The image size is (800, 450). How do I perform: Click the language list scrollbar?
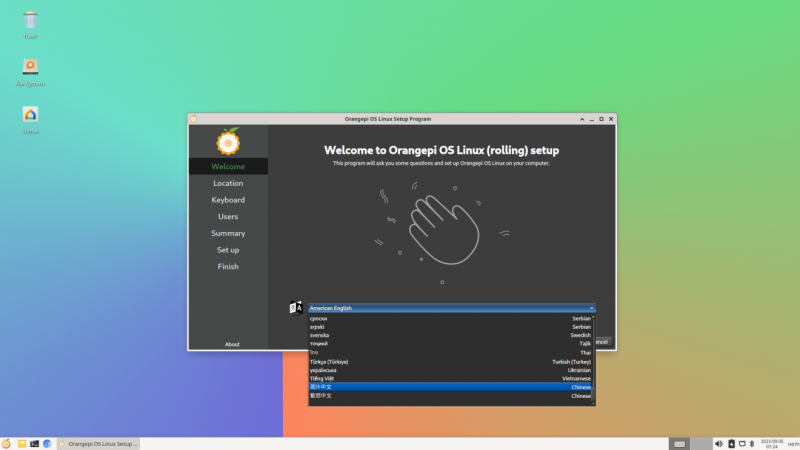593,360
